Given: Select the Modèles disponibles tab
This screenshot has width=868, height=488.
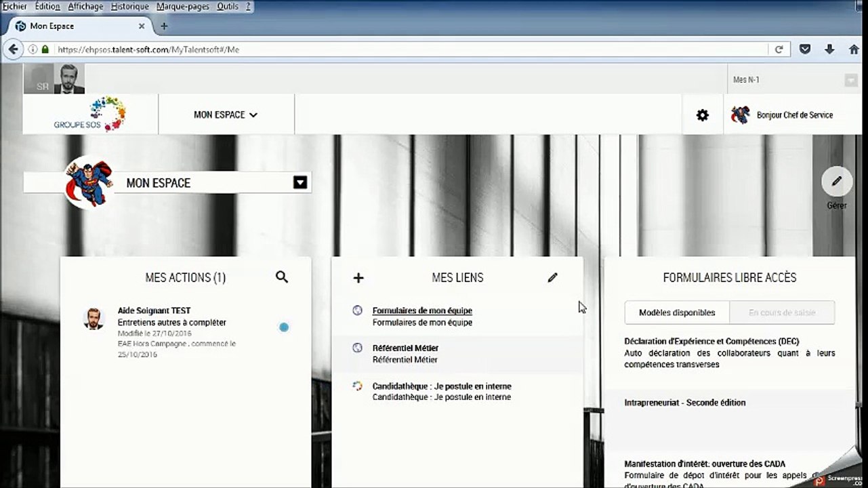Looking at the screenshot, I should (677, 312).
